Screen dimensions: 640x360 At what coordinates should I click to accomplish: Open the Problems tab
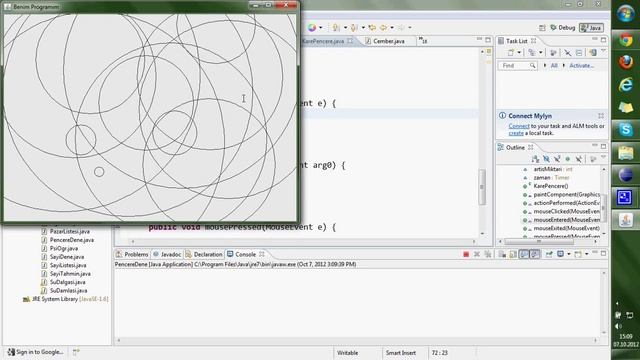coord(132,254)
